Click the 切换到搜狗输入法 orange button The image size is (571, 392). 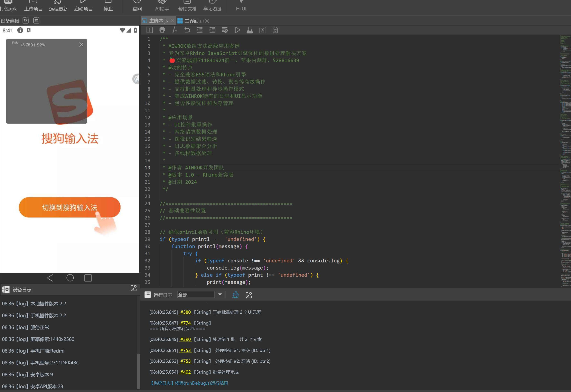[x=69, y=207]
